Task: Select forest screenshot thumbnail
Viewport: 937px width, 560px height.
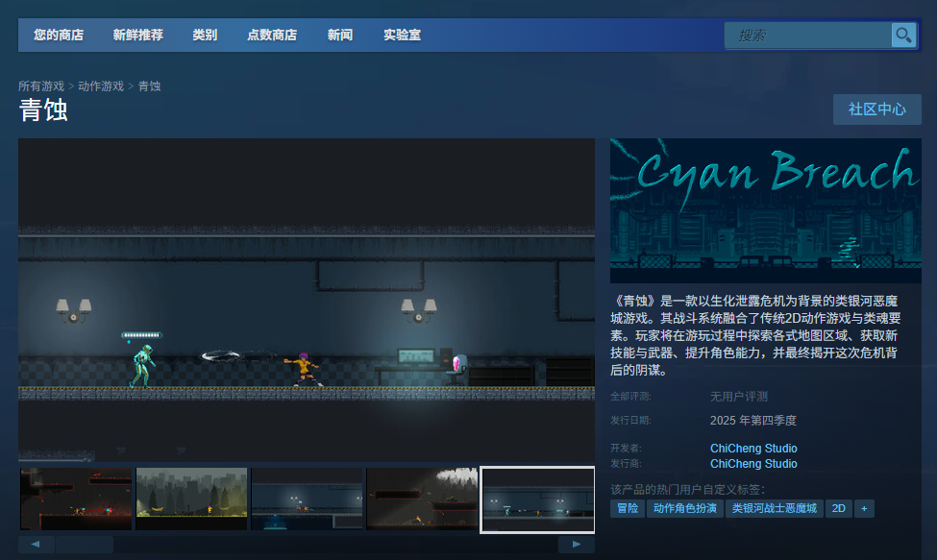Action: click(191, 499)
